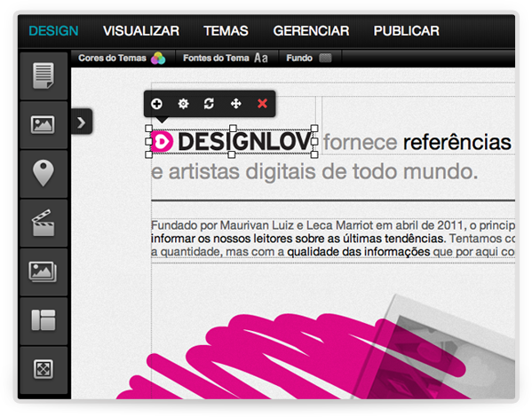Expand the sidebar with the chevron arrow
This screenshot has width=532, height=417.
(x=82, y=122)
